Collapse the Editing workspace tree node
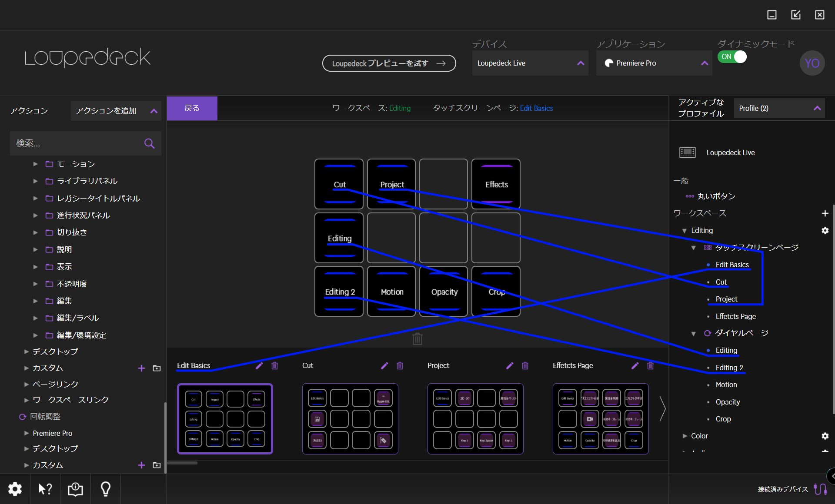Screen dimensions: 835x504 tap(685, 231)
